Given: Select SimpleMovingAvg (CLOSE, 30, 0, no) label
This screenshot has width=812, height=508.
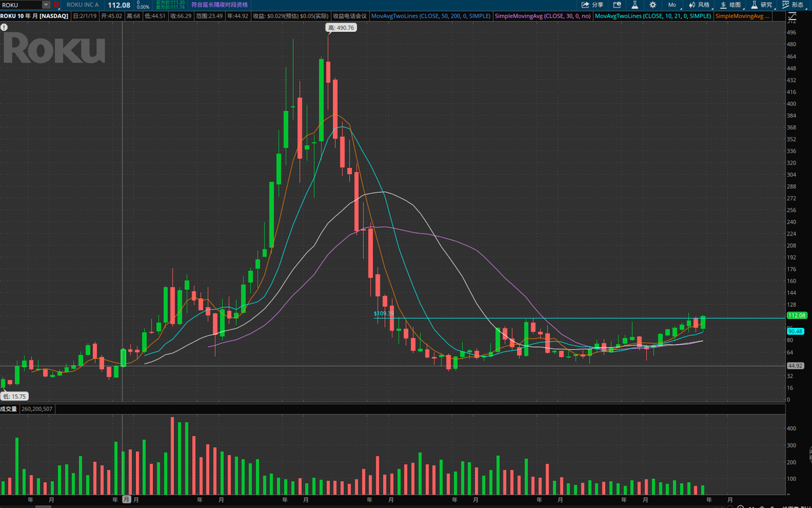Looking at the screenshot, I should click(543, 15).
